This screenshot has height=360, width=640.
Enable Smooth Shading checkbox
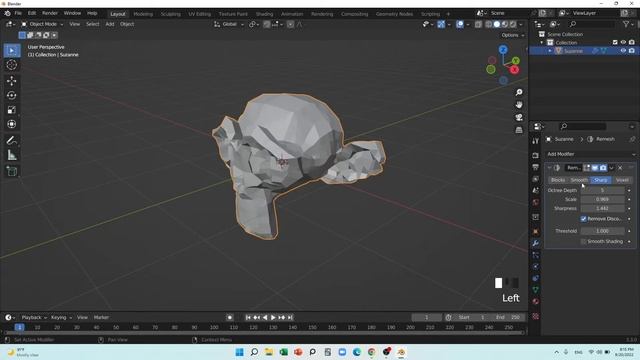click(x=584, y=242)
